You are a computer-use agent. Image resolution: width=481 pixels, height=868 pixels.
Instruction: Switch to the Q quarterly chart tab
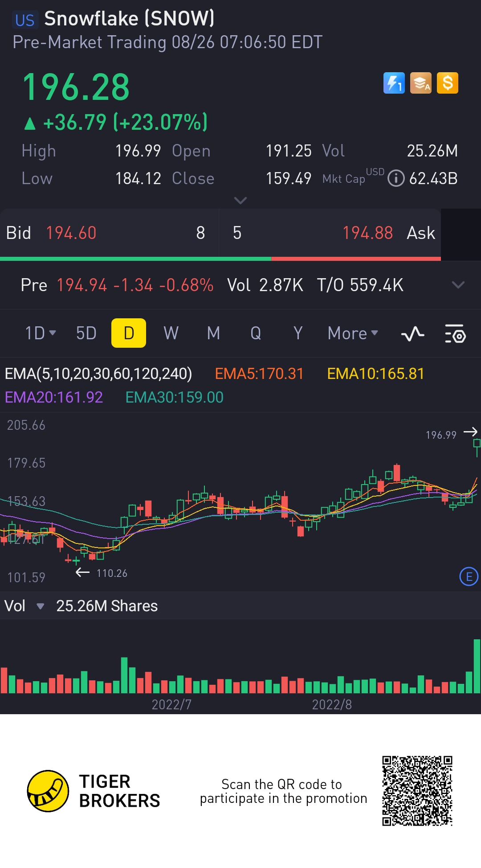(256, 333)
